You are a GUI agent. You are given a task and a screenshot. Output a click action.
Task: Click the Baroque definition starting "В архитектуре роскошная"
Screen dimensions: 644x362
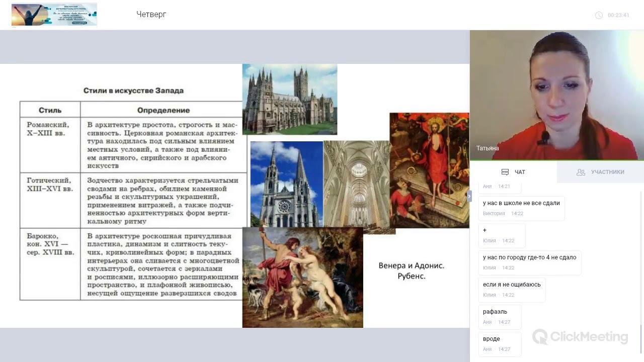pyautogui.click(x=162, y=264)
